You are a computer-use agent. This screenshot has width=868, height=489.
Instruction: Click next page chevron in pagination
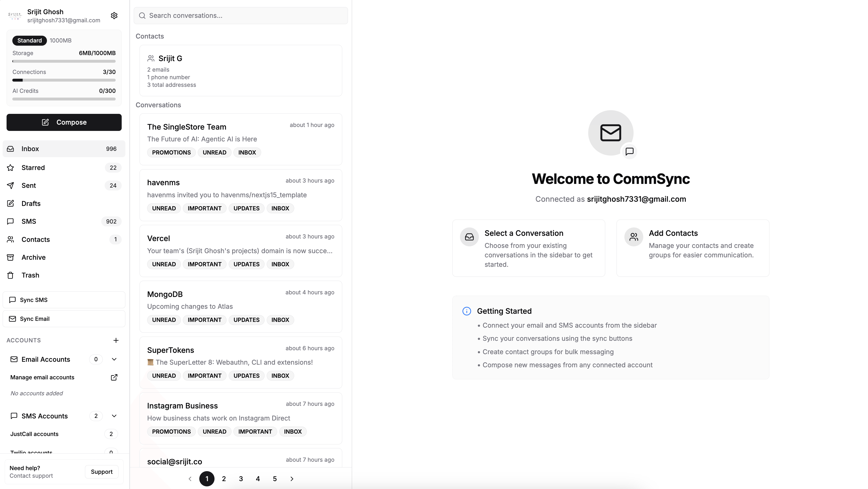(291, 479)
